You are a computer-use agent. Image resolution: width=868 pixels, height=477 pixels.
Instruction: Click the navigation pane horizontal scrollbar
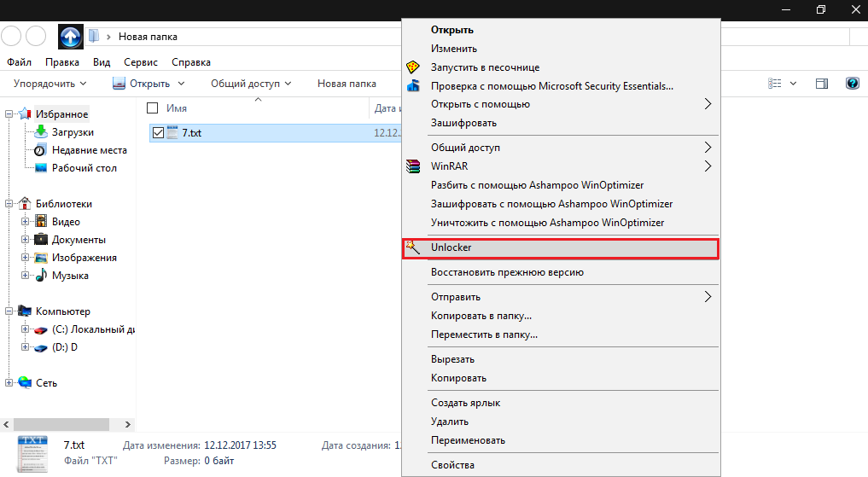tap(58, 423)
